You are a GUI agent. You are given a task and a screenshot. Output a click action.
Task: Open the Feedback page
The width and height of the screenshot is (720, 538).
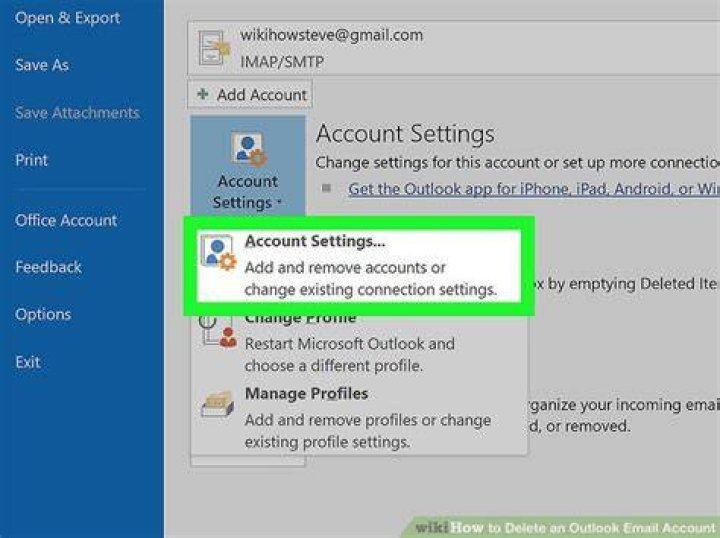[48, 267]
